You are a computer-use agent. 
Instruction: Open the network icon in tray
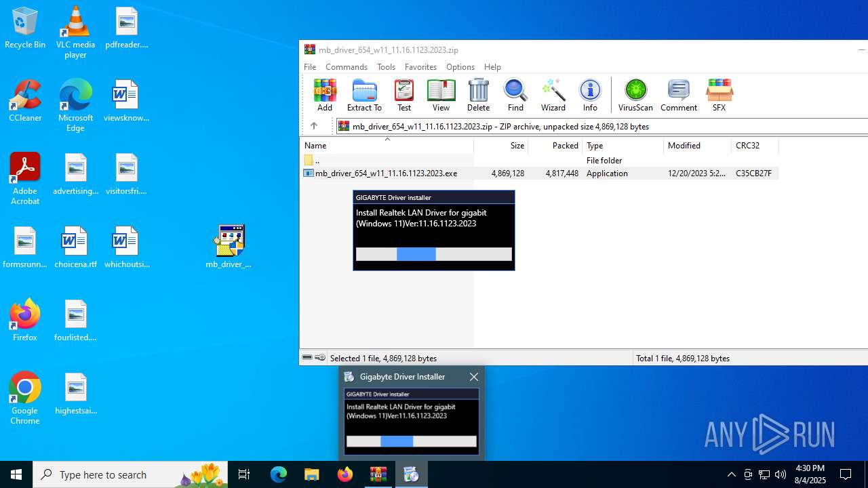click(764, 474)
